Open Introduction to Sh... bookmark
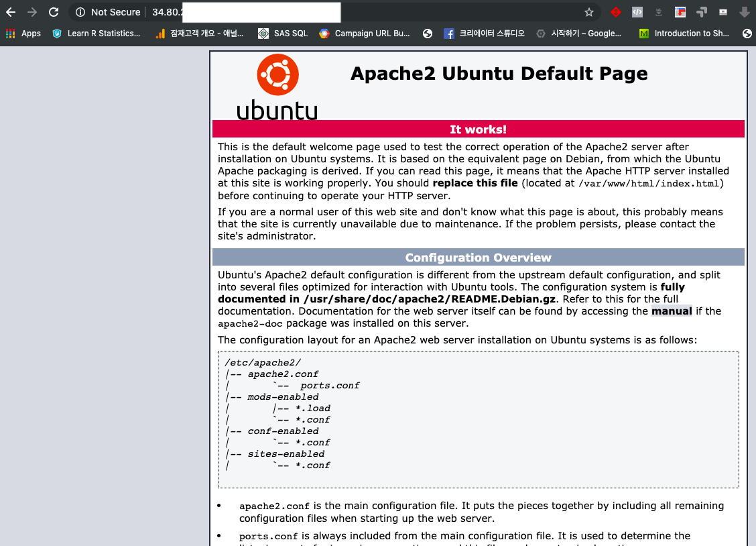The height and width of the screenshot is (546, 756). click(684, 34)
